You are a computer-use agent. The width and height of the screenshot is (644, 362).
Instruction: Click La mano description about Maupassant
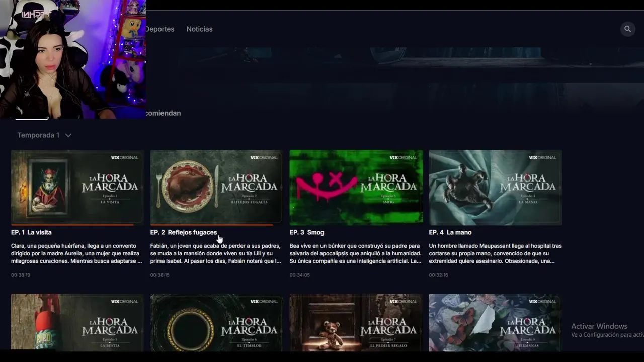tap(495, 253)
